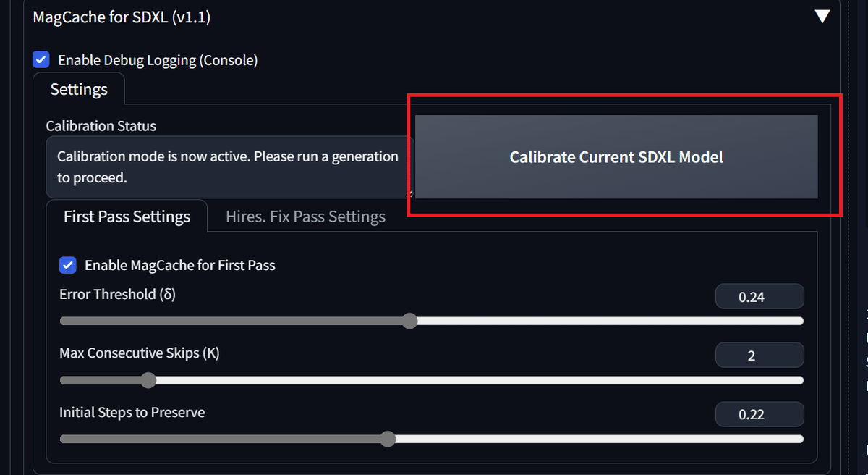868x475 pixels.
Task: Click the Error Threshold (δ) label
Action: click(x=117, y=294)
